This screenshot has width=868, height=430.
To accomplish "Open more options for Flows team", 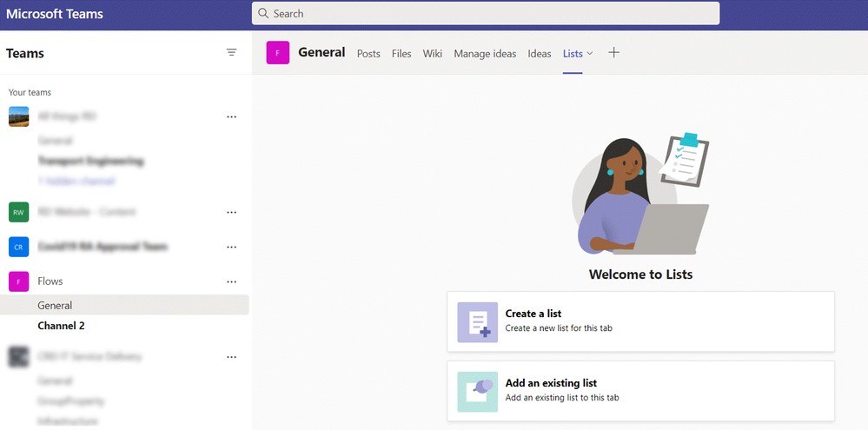I will click(x=231, y=281).
